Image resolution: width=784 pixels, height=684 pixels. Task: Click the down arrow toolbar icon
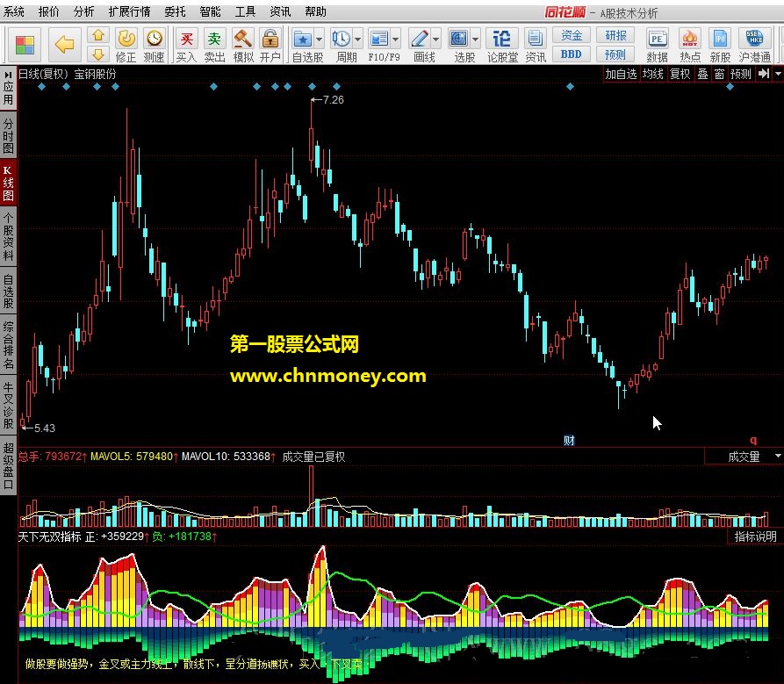[98, 54]
